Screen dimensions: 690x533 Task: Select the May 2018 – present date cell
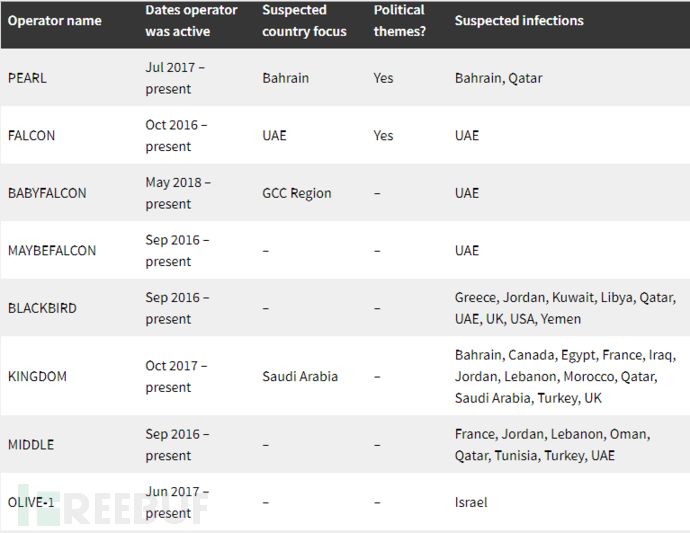pos(178,193)
